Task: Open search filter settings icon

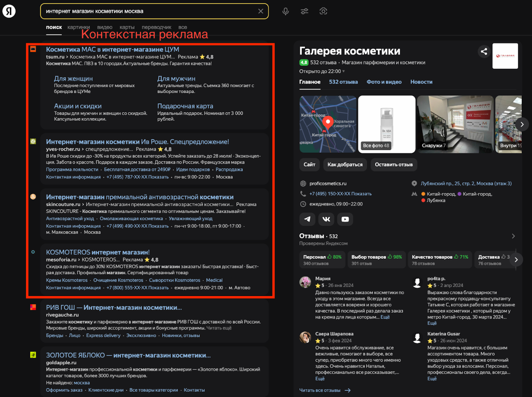Action: click(305, 11)
